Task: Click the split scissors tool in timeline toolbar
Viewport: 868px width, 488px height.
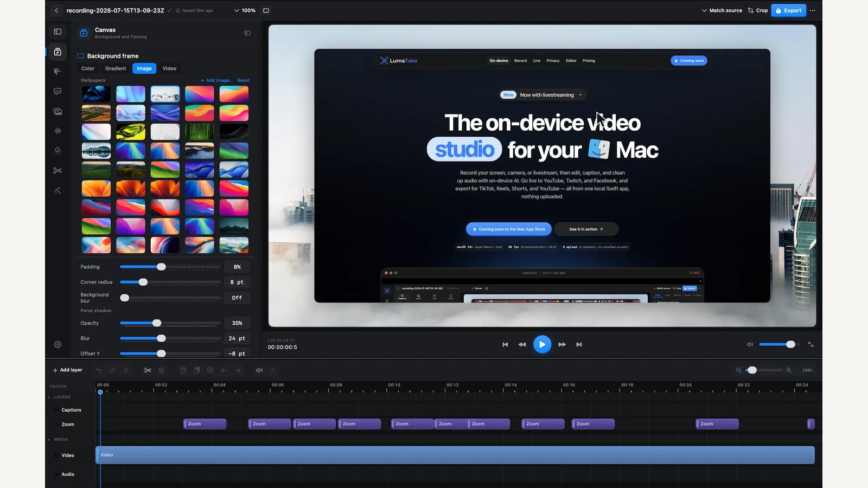Action: [x=148, y=370]
